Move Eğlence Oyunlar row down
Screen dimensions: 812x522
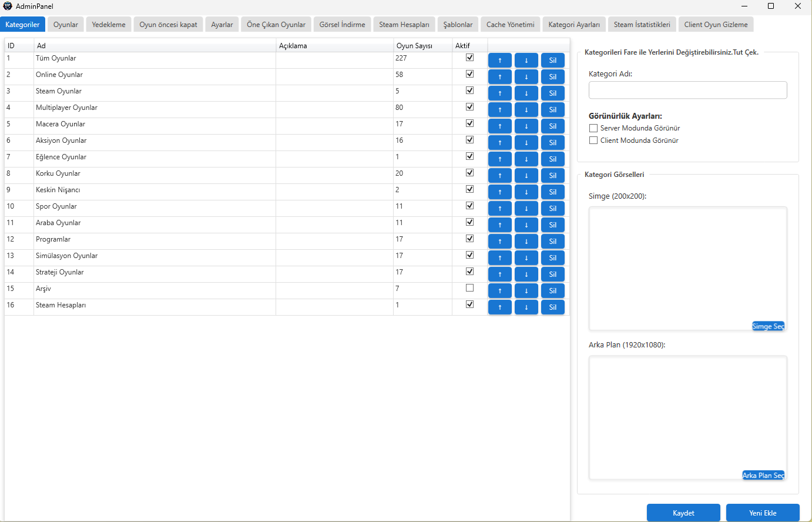point(526,159)
